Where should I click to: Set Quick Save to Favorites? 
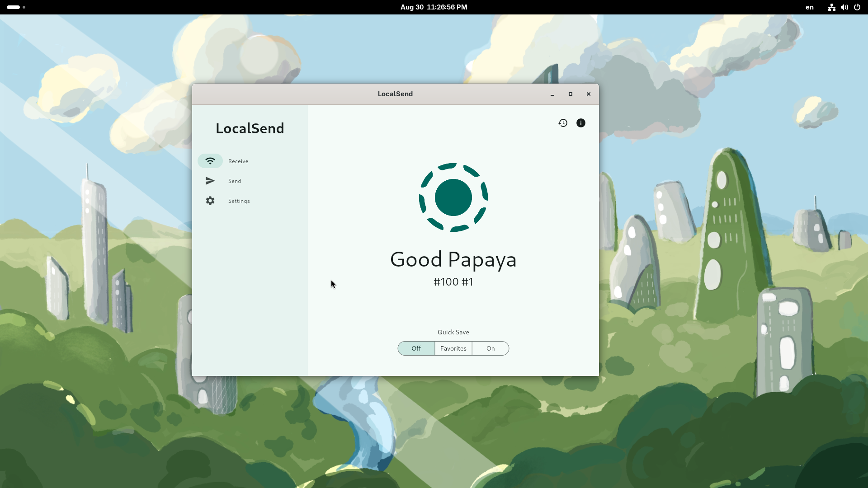click(453, 348)
